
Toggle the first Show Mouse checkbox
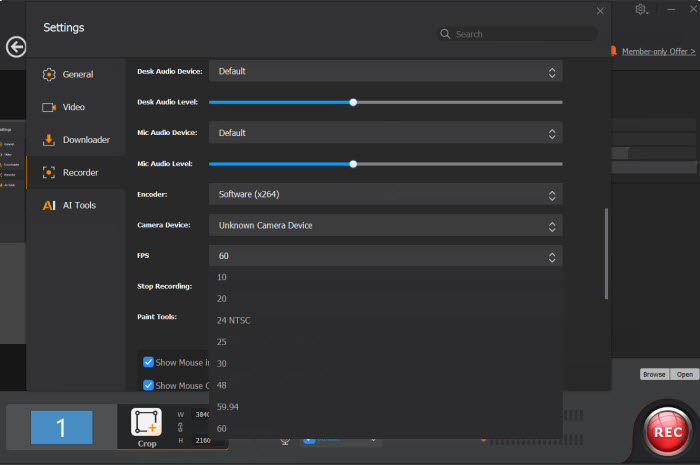pos(148,362)
